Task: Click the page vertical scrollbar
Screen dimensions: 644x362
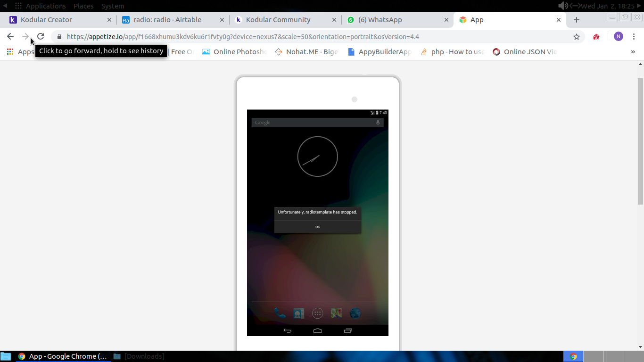Action: [640, 141]
